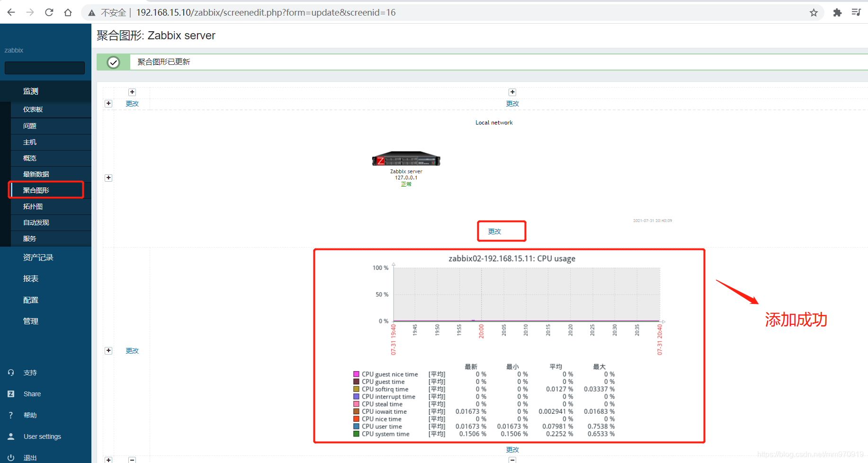Open the 监测 monitoring menu
This screenshot has height=463, width=868.
tap(31, 91)
